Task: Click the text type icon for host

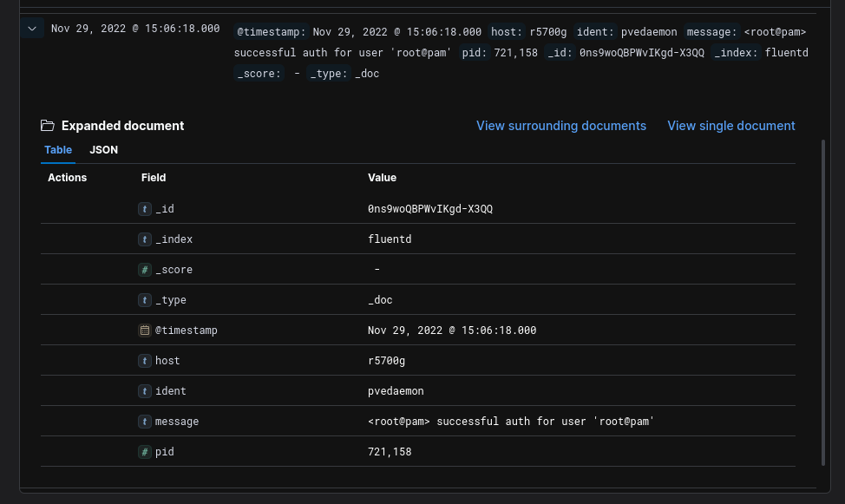Action: tap(145, 361)
